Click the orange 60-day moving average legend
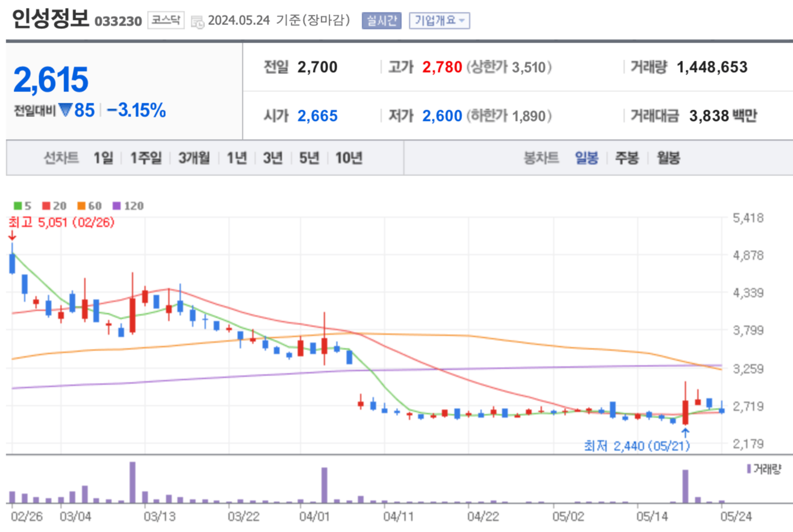The image size is (793, 532). (x=90, y=206)
